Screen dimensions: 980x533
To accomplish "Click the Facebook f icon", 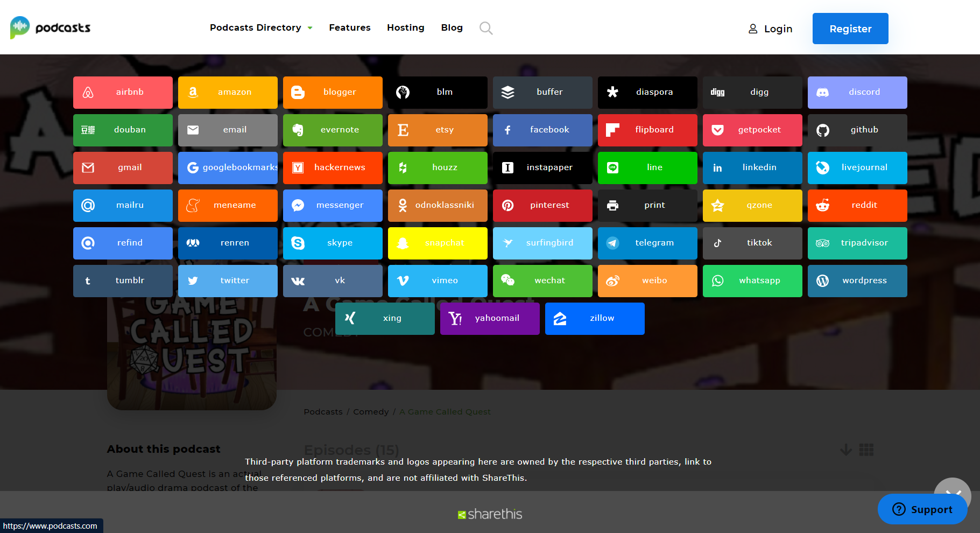I will tap(508, 130).
